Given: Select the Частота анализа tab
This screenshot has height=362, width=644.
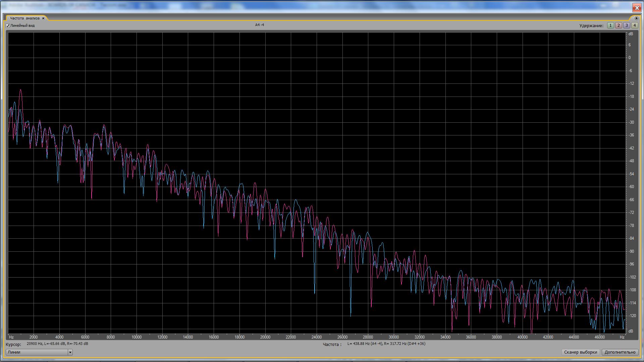Looking at the screenshot, I should click(x=24, y=18).
